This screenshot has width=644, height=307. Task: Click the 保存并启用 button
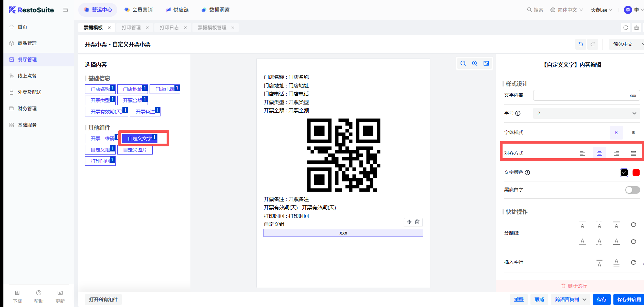629,300
